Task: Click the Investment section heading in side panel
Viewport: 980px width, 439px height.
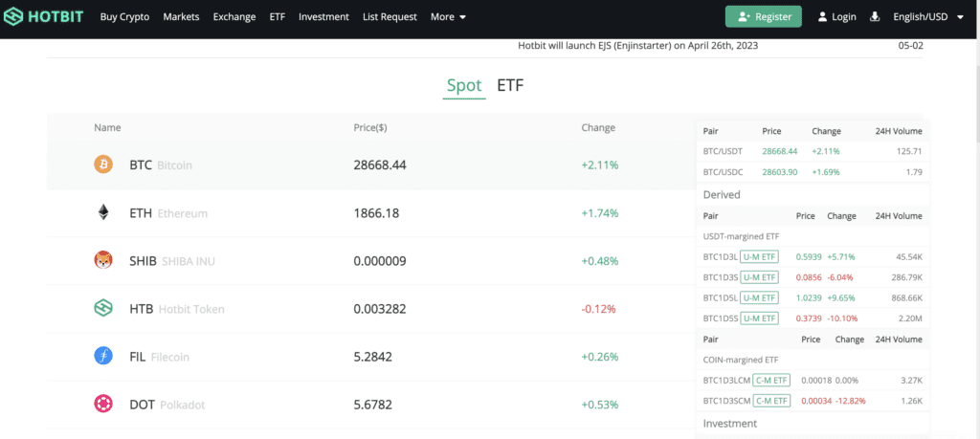Action: pyautogui.click(x=730, y=424)
